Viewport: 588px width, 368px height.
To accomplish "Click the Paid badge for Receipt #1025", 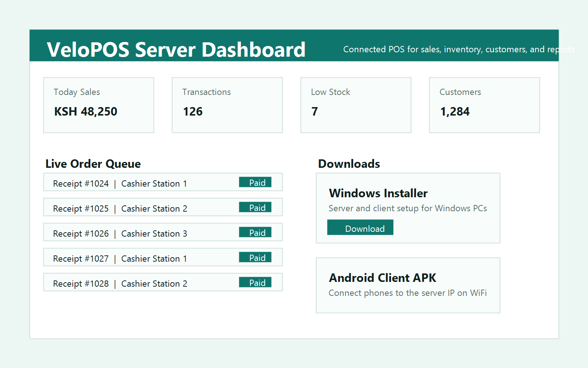I will pos(255,207).
